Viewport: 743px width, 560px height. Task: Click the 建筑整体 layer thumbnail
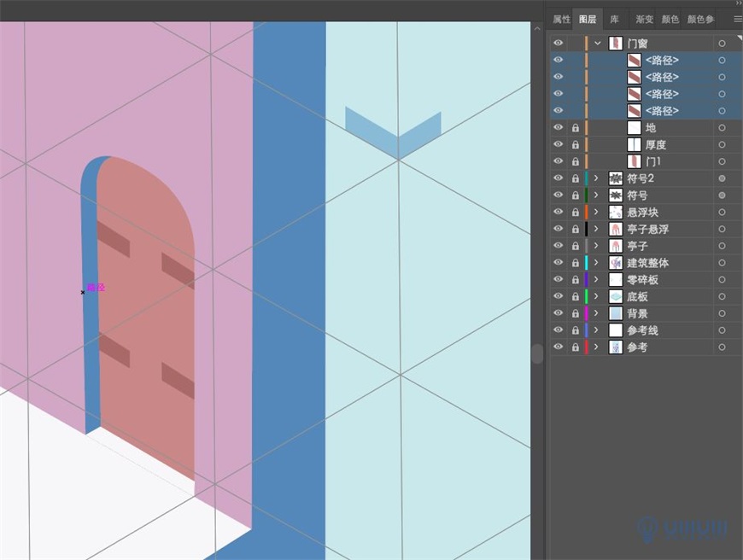point(617,262)
